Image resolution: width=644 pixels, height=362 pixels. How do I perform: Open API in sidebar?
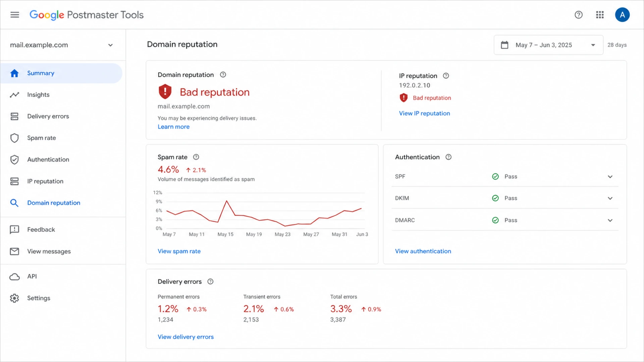(32, 277)
